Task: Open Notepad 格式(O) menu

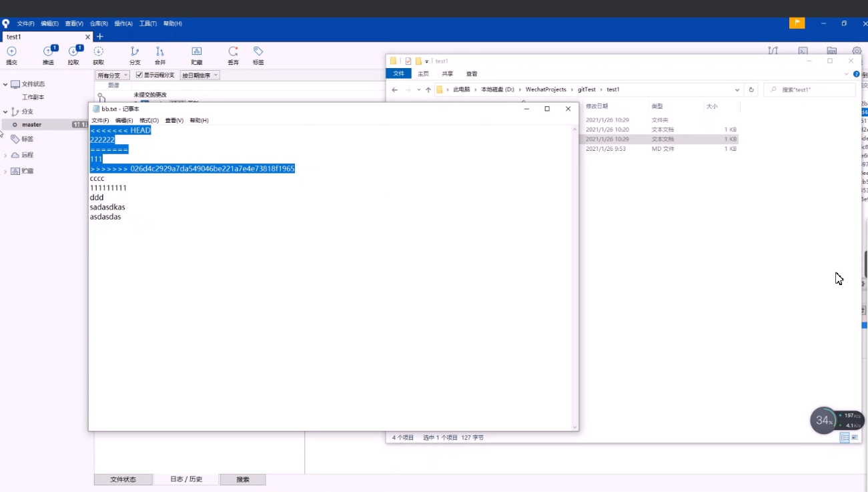Action: point(149,121)
